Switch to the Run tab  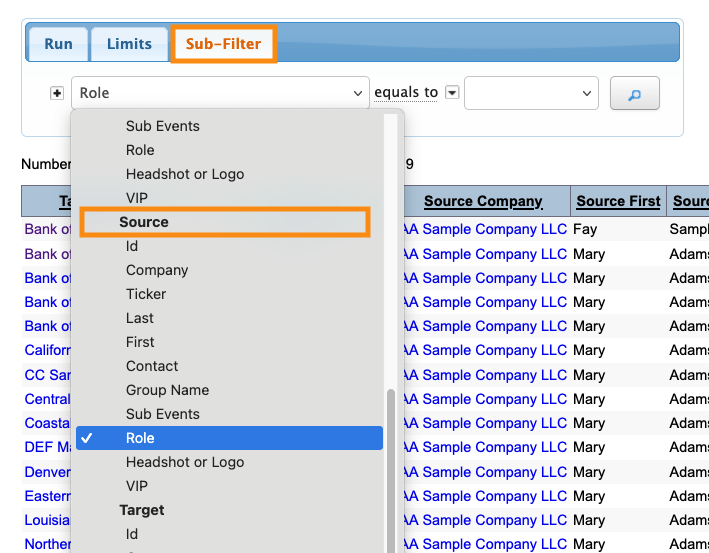click(58, 44)
